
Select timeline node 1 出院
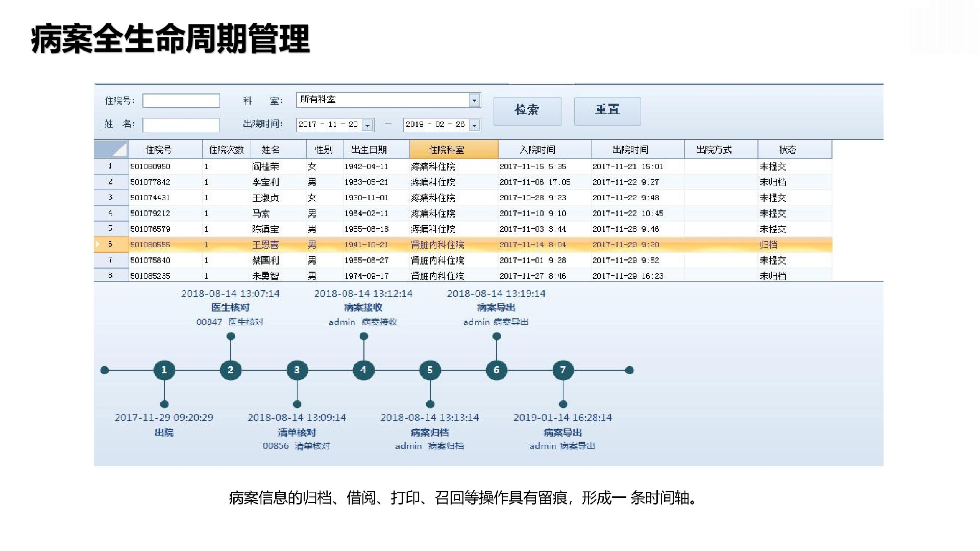point(164,370)
